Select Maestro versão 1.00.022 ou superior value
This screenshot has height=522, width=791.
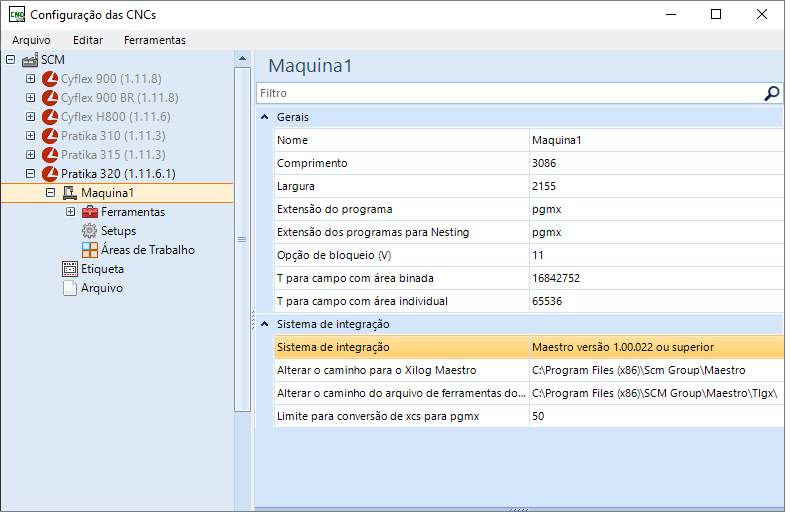click(x=656, y=347)
